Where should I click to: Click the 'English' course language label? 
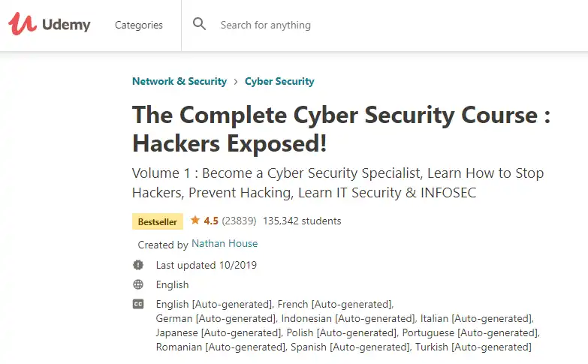pyautogui.click(x=172, y=284)
